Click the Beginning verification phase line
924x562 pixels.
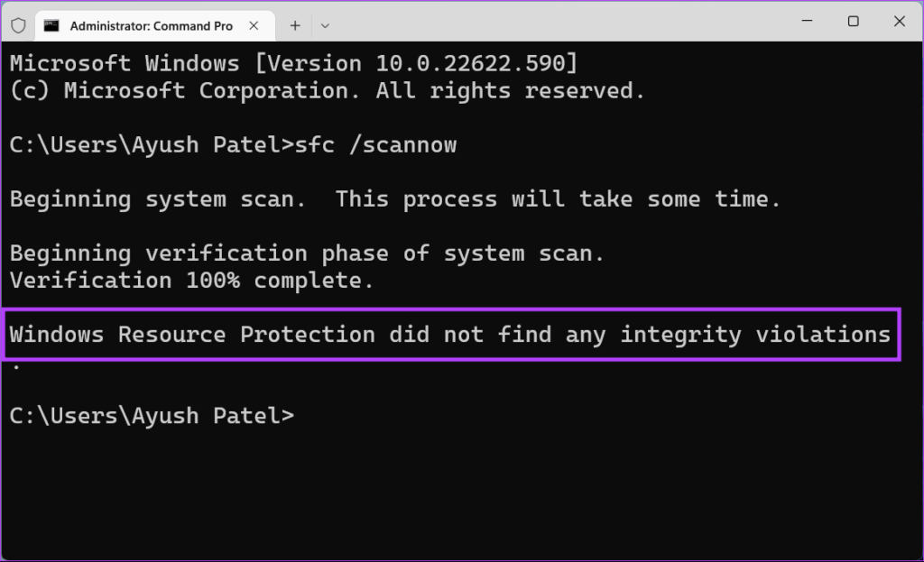[307, 253]
